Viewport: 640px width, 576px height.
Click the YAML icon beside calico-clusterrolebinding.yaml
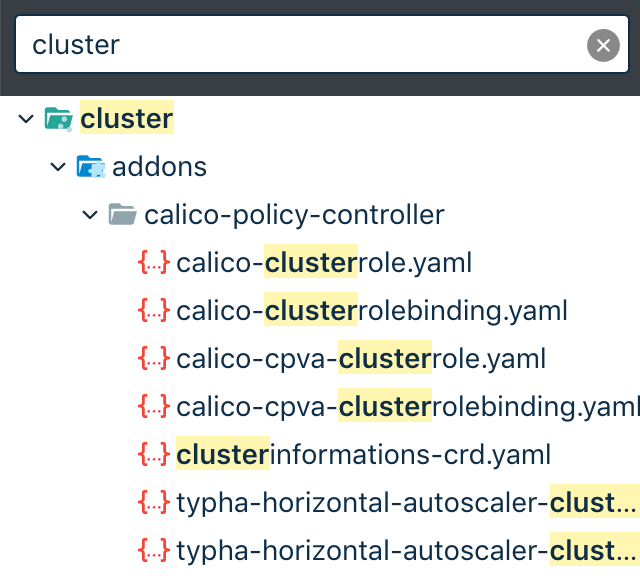[x=154, y=310]
